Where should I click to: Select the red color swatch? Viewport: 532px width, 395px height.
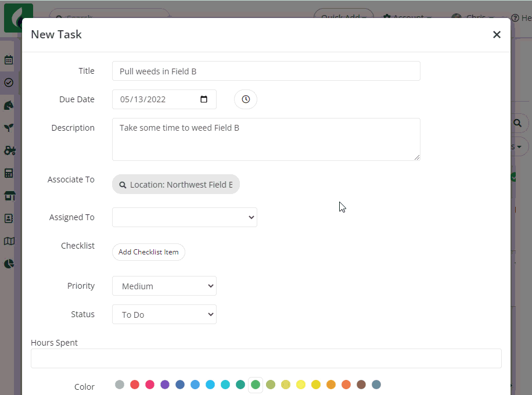pyautogui.click(x=135, y=385)
